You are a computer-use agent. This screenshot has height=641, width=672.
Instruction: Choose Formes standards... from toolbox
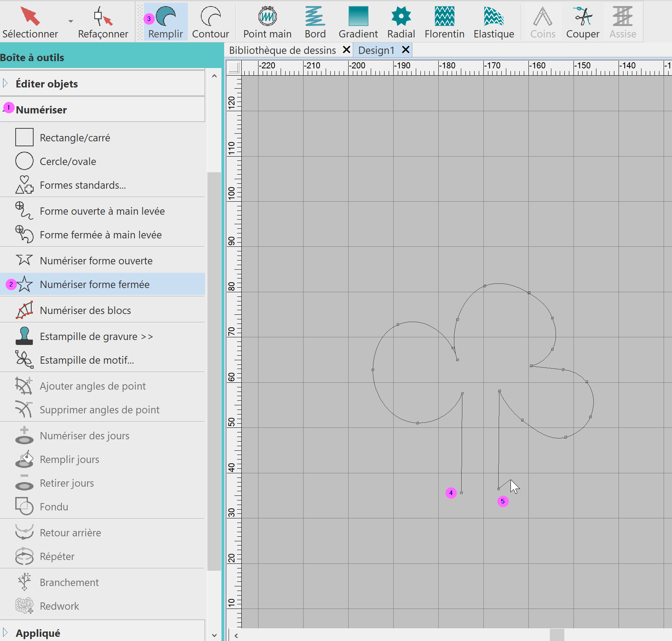coord(82,185)
